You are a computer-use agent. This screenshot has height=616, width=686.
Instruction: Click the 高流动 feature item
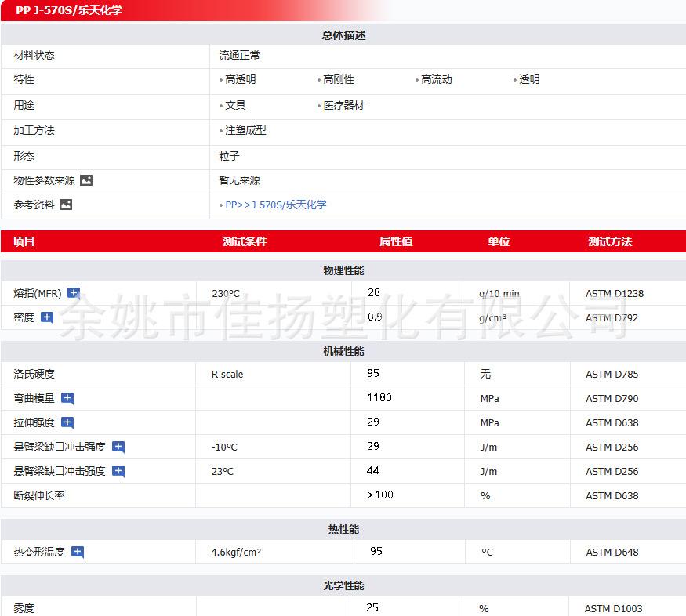click(x=436, y=80)
